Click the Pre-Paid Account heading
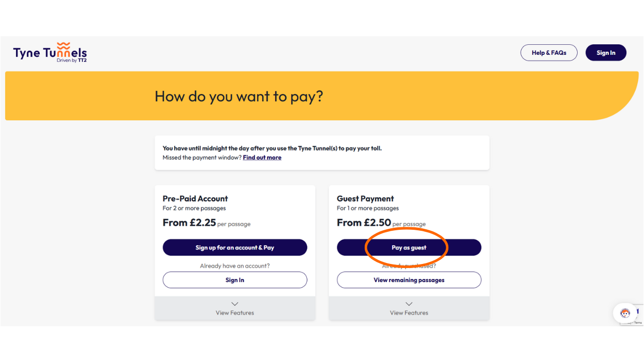The image size is (644, 362). click(x=195, y=199)
